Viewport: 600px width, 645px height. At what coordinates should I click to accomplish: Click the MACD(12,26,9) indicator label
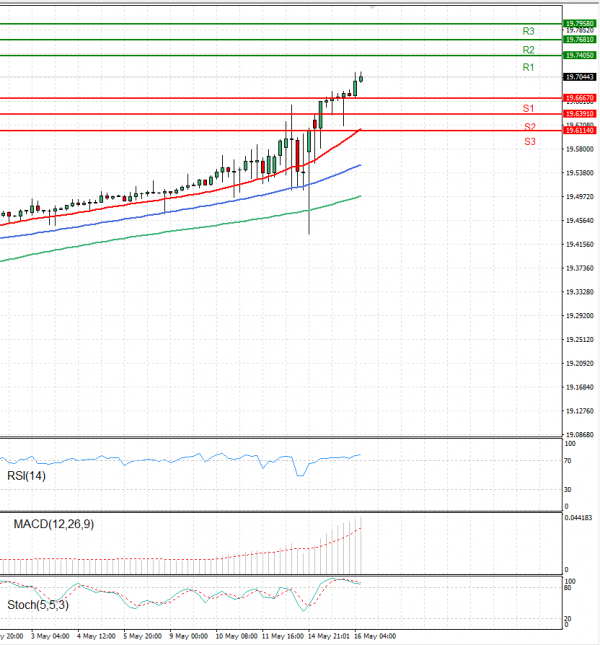[53, 524]
